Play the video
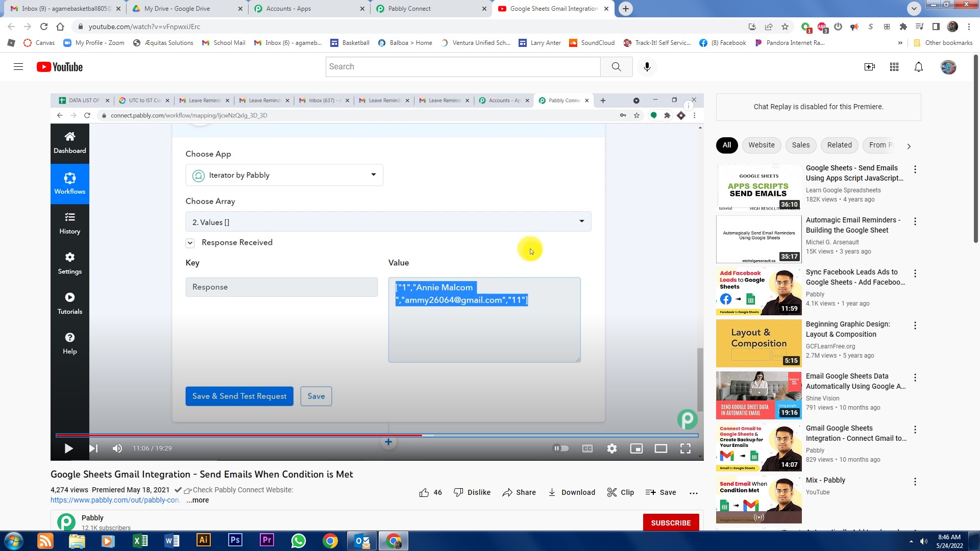980x551 pixels. [x=68, y=448]
